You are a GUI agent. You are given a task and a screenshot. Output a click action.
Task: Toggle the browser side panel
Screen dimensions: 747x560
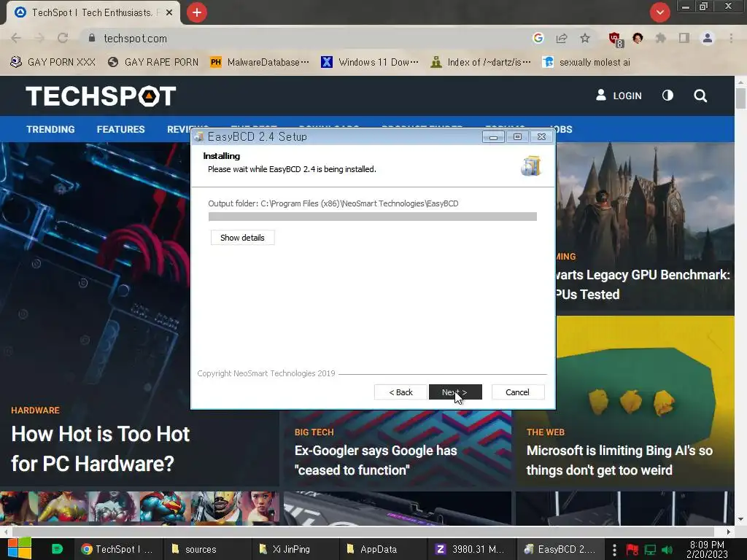tap(684, 38)
